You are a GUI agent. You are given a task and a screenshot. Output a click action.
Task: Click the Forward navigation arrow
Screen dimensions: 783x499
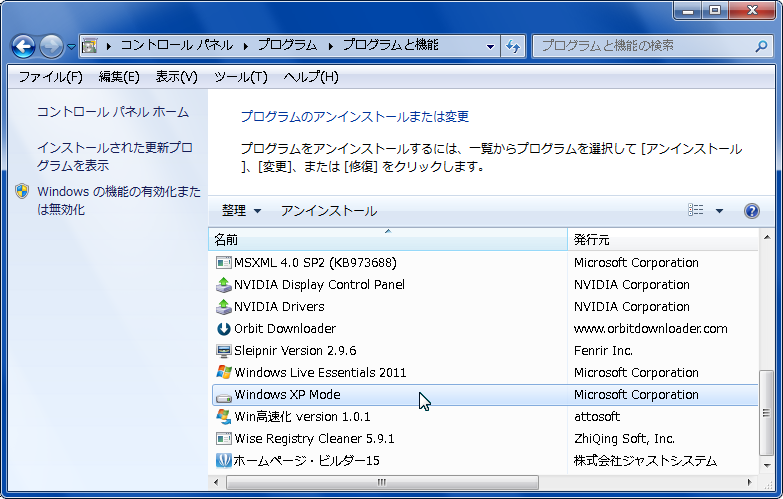point(51,46)
